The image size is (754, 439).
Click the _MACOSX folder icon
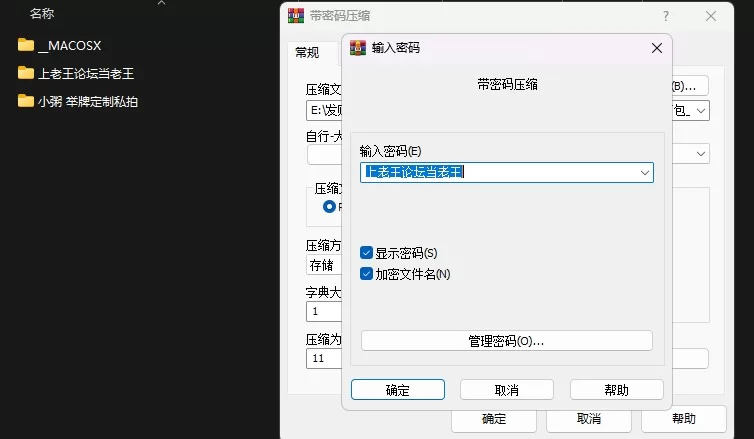pos(26,45)
